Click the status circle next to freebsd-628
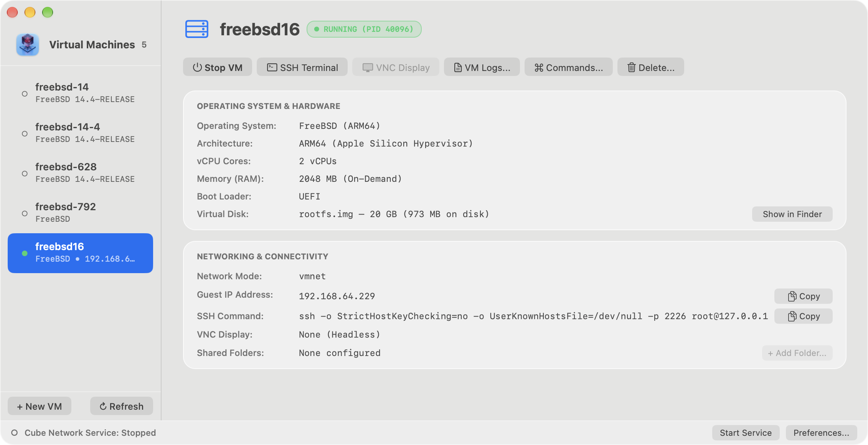Viewport: 868px width, 445px height. click(x=25, y=173)
